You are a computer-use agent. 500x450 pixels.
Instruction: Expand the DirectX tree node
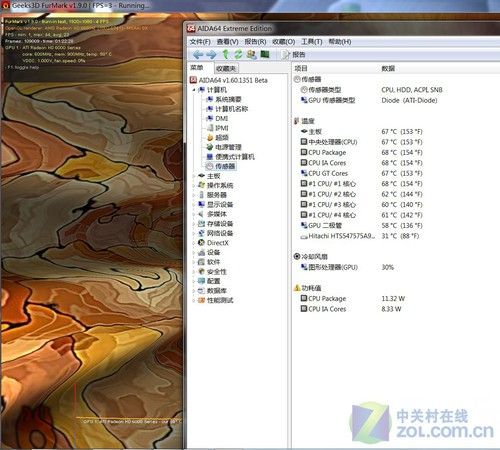(194, 243)
